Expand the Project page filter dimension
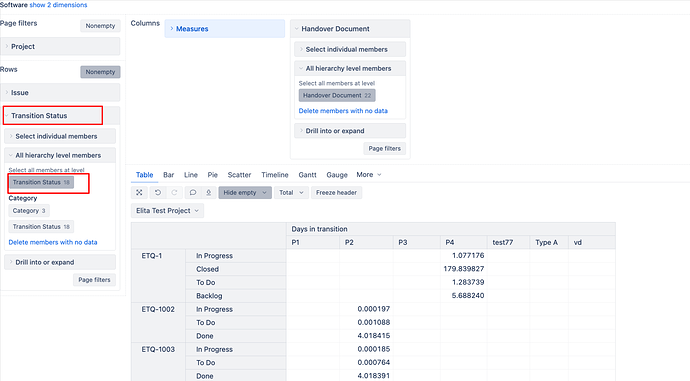 60,46
